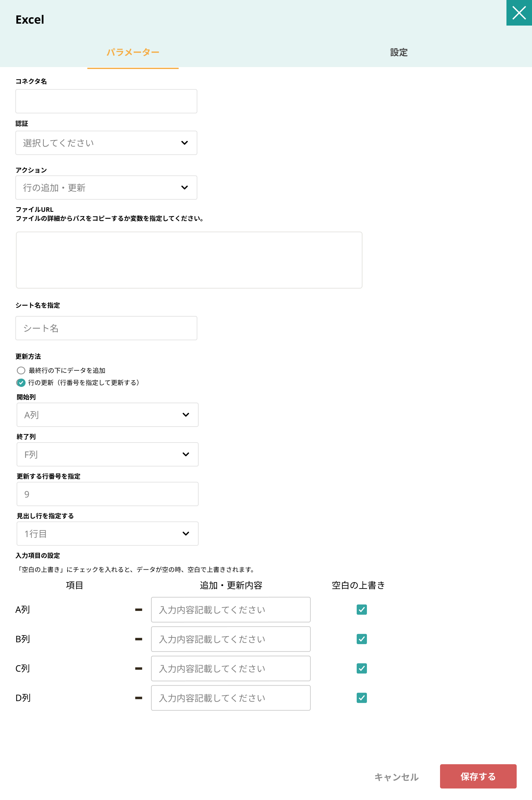
Task: Toggle 空白の上書き checkbox for C列
Action: [362, 669]
